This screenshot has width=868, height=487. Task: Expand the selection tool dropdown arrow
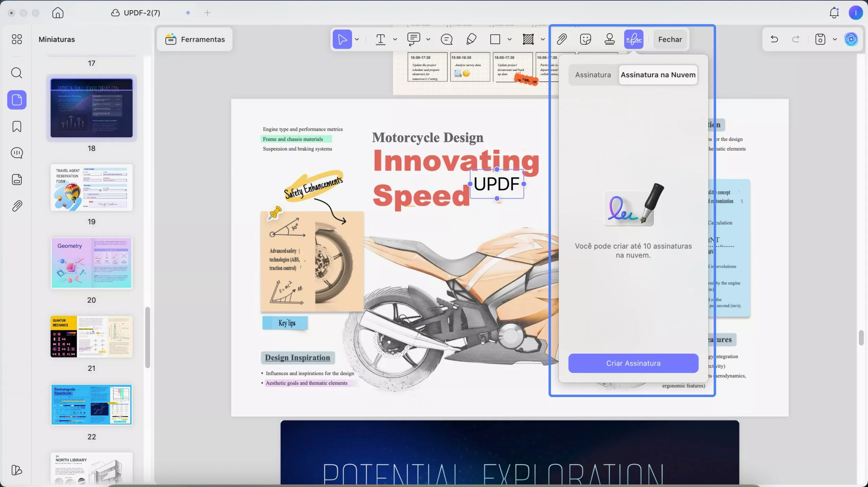click(x=357, y=39)
